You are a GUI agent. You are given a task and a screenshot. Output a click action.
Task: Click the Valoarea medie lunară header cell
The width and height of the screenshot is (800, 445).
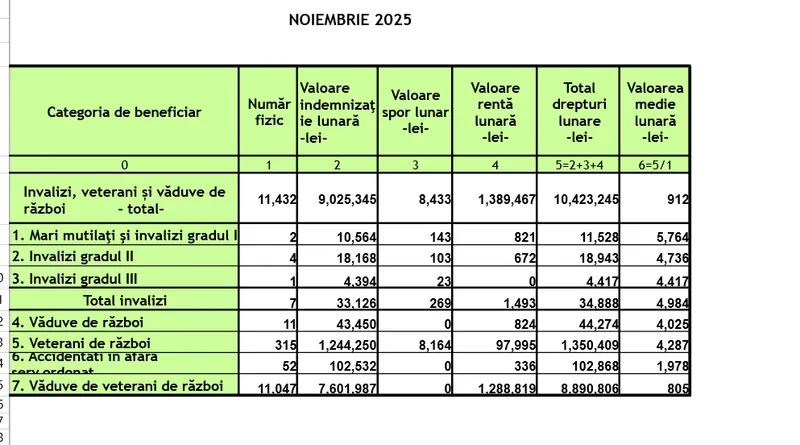tap(655, 112)
